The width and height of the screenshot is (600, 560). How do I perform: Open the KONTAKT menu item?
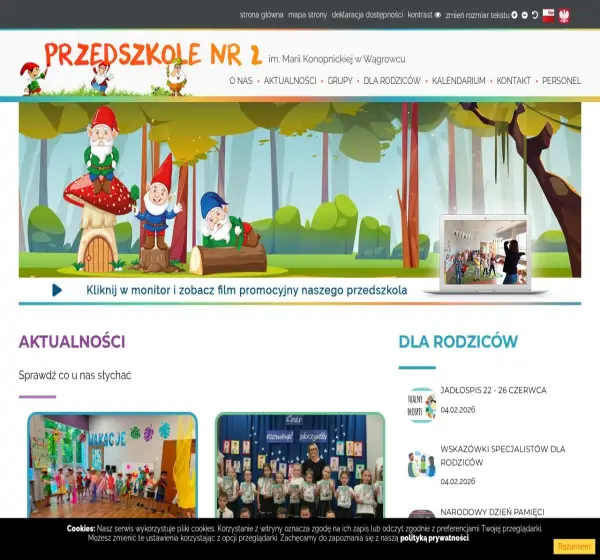(514, 81)
